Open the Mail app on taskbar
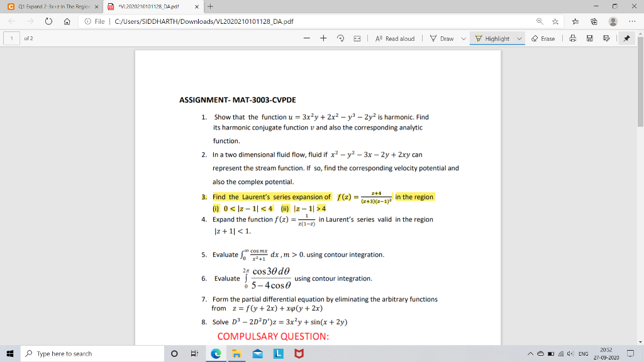 pos(257,353)
